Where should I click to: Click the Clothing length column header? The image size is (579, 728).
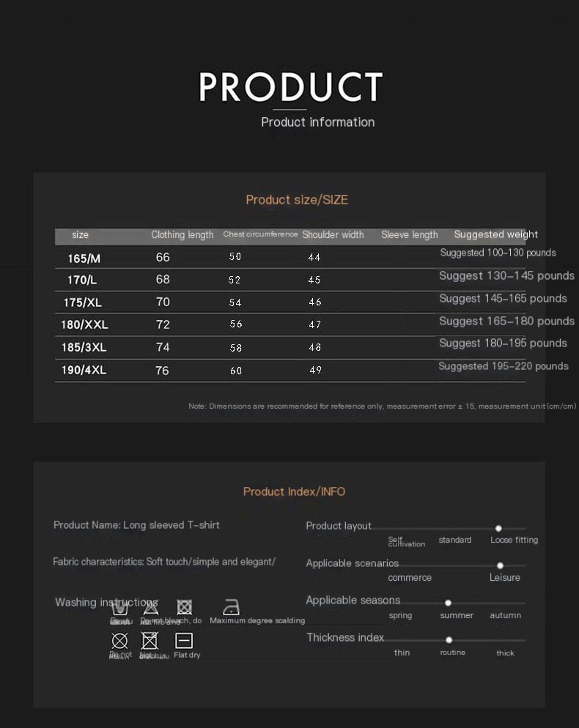pyautogui.click(x=182, y=235)
